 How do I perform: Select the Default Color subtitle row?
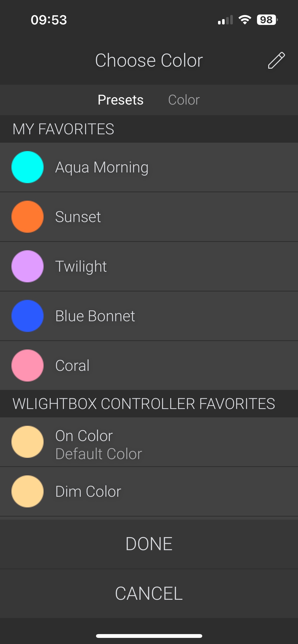coord(99,454)
